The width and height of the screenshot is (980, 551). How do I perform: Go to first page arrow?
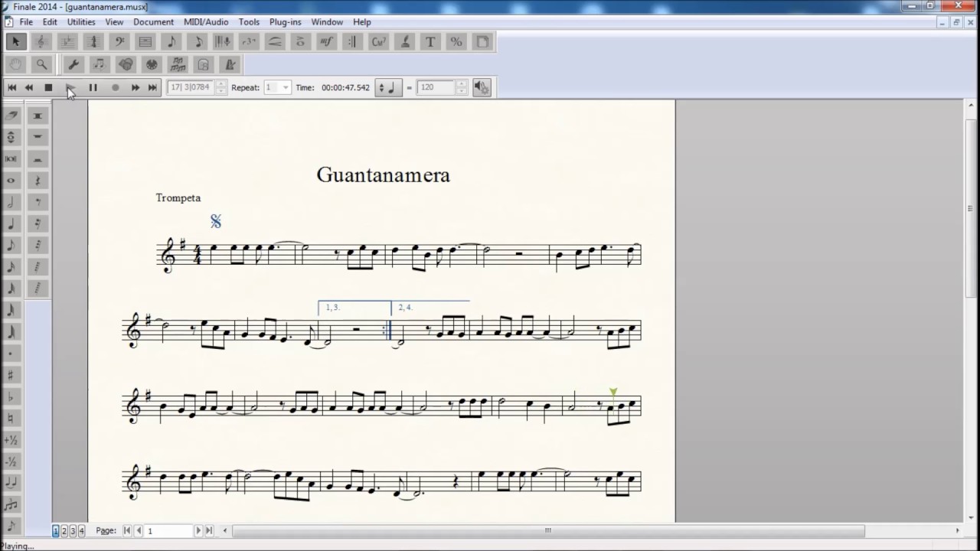(127, 530)
